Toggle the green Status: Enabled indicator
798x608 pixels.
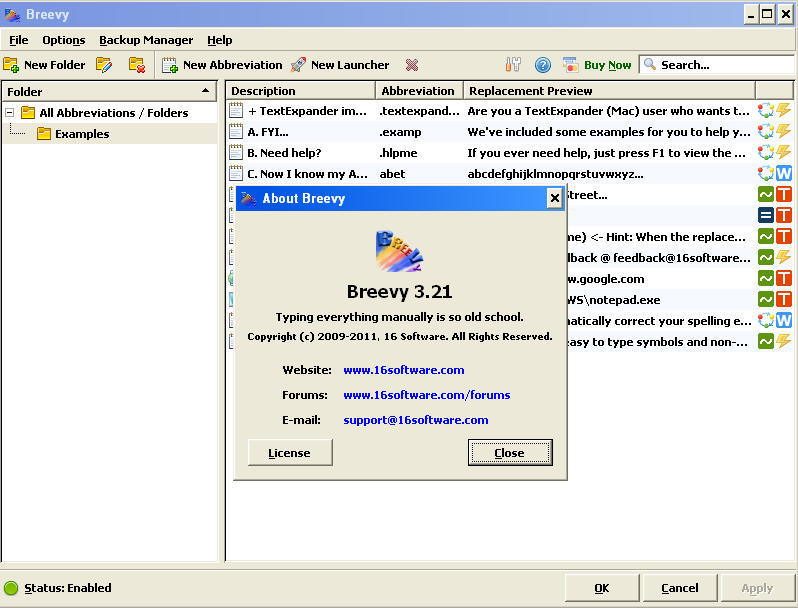[12, 588]
